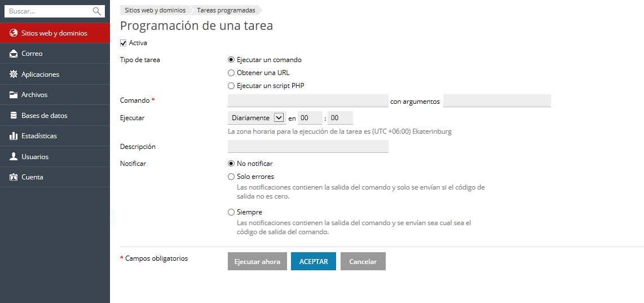This screenshot has width=644, height=303.
Task: Click the ACEPTAR button
Action: coord(314,261)
